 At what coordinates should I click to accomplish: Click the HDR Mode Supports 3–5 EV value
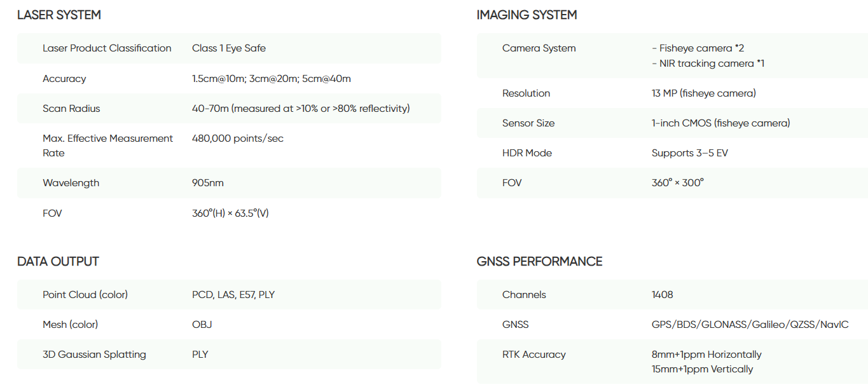(690, 153)
